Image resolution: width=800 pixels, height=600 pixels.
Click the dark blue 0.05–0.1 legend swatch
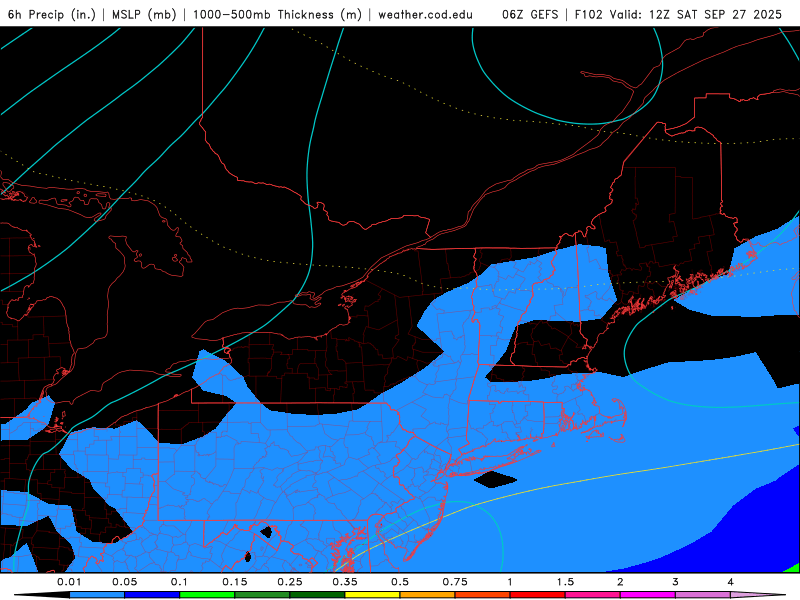pyautogui.click(x=152, y=595)
